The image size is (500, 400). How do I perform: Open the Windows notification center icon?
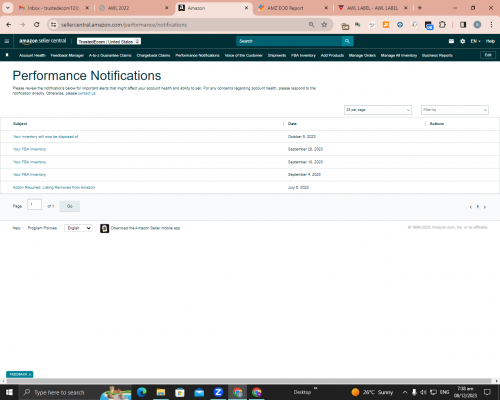tap(487, 392)
